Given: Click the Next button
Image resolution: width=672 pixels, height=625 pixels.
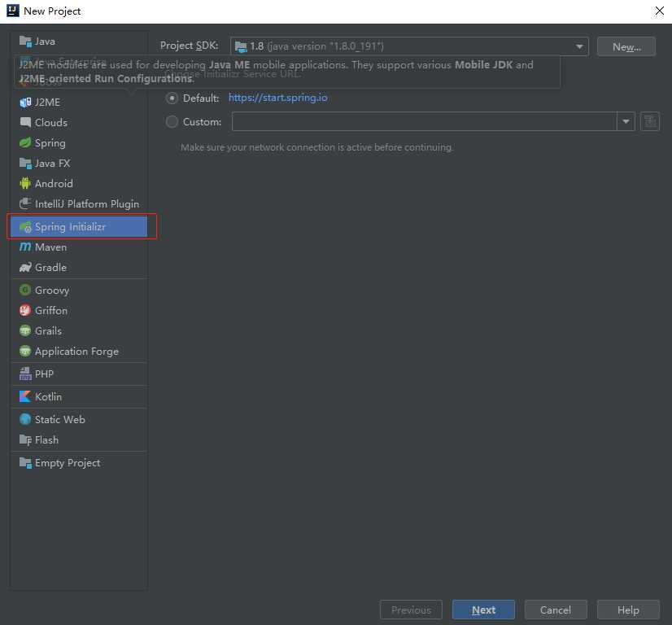Looking at the screenshot, I should click(483, 610).
